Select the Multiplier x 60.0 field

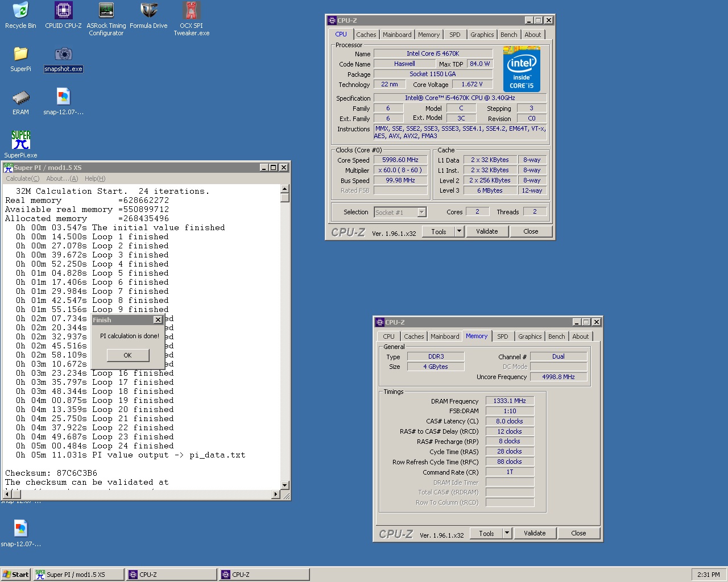click(x=400, y=171)
